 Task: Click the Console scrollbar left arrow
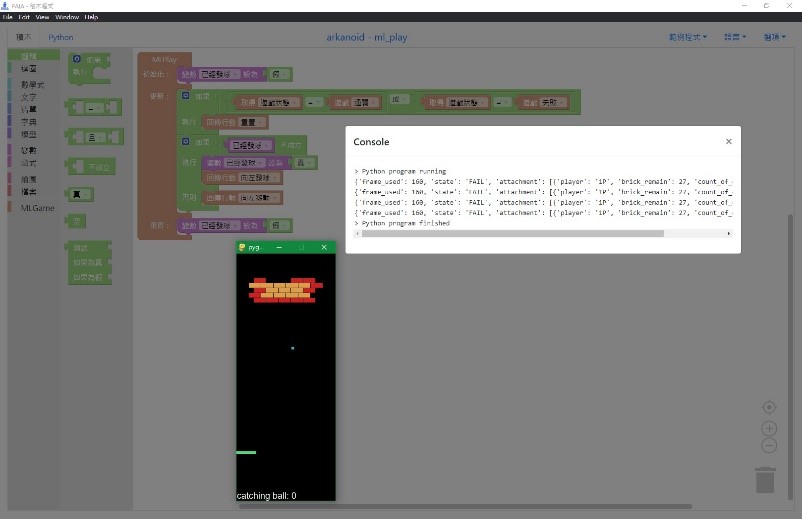point(357,234)
